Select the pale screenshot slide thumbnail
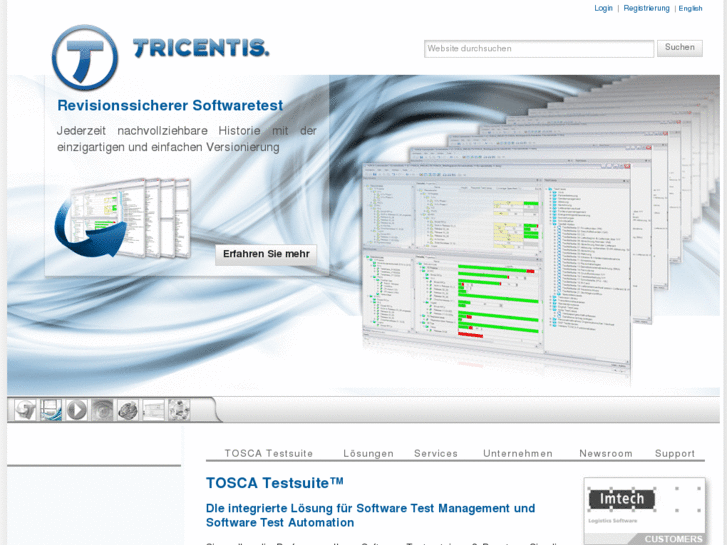Screen dimensions: 727x545 point(153,410)
